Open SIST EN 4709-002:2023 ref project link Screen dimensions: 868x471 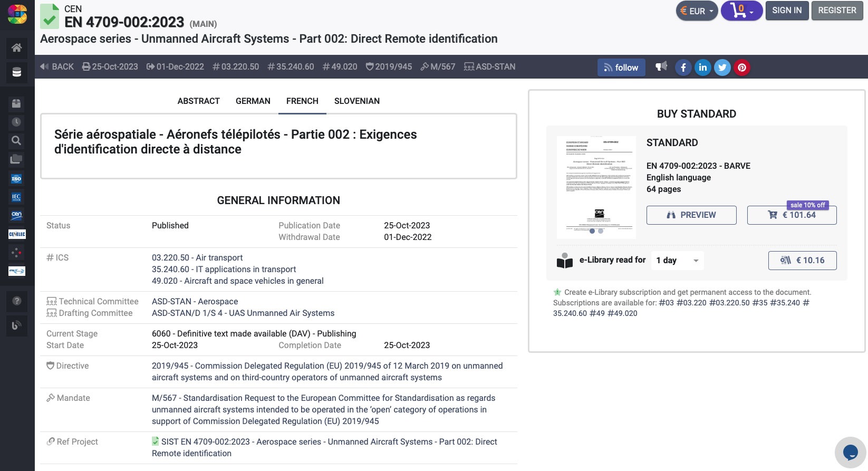click(324, 447)
